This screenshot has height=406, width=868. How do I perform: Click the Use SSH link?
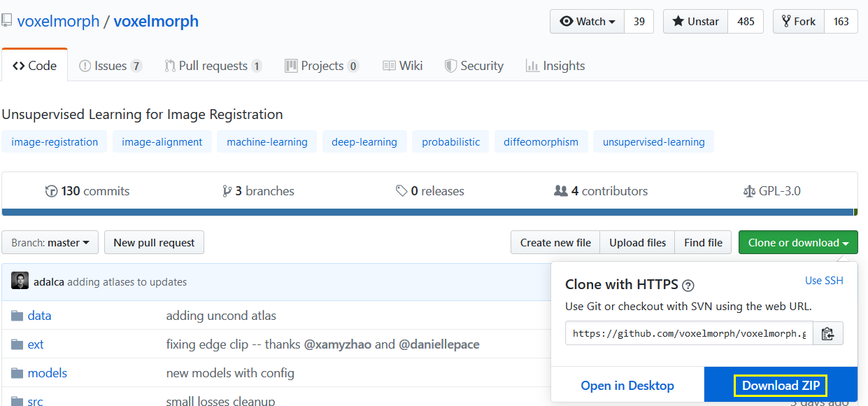824,281
